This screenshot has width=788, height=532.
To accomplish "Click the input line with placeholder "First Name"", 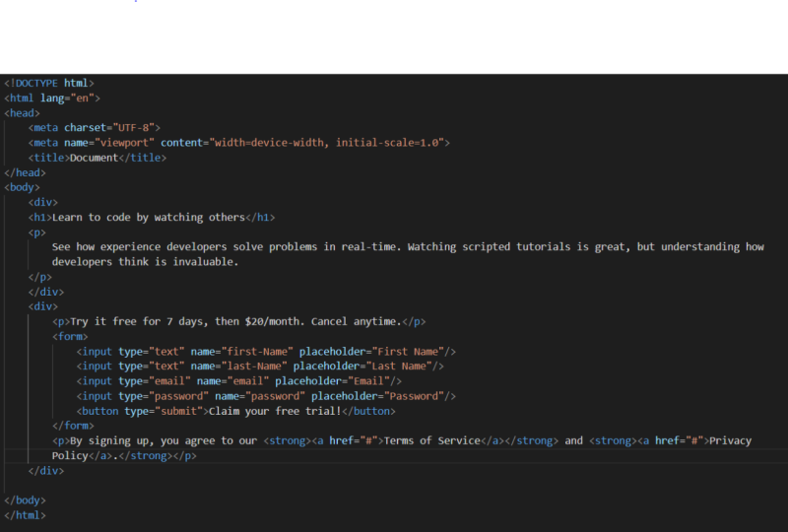I will (266, 352).
